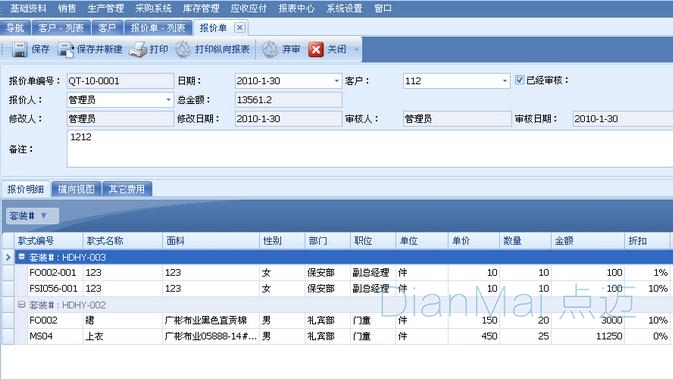Image resolution: width=673 pixels, height=379 pixels.
Task: Click the amount cell showing 3000
Action: [x=588, y=320]
